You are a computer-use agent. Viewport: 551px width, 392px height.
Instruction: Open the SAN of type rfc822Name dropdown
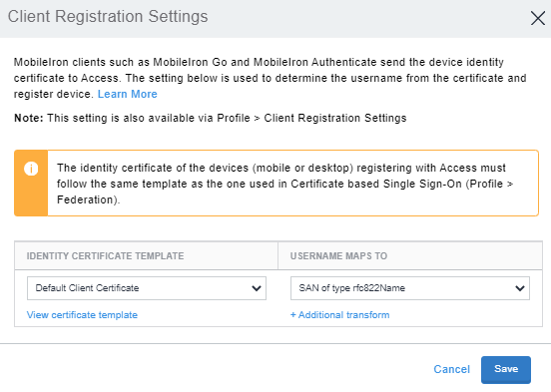tap(410, 288)
